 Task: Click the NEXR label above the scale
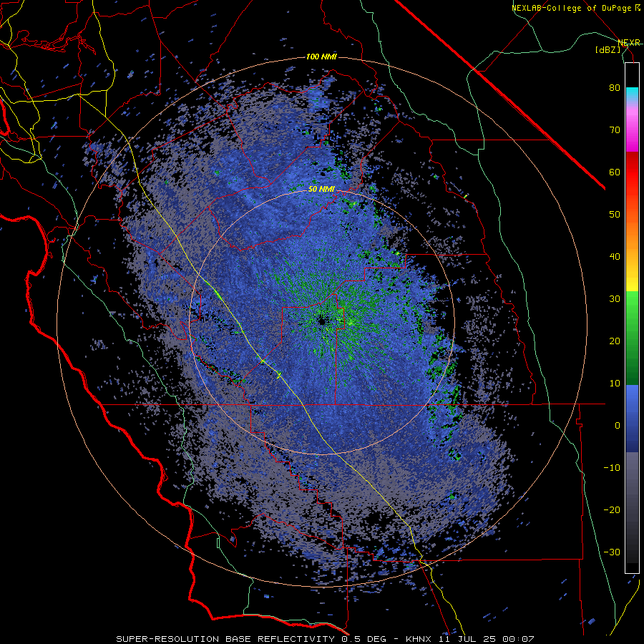click(x=628, y=42)
